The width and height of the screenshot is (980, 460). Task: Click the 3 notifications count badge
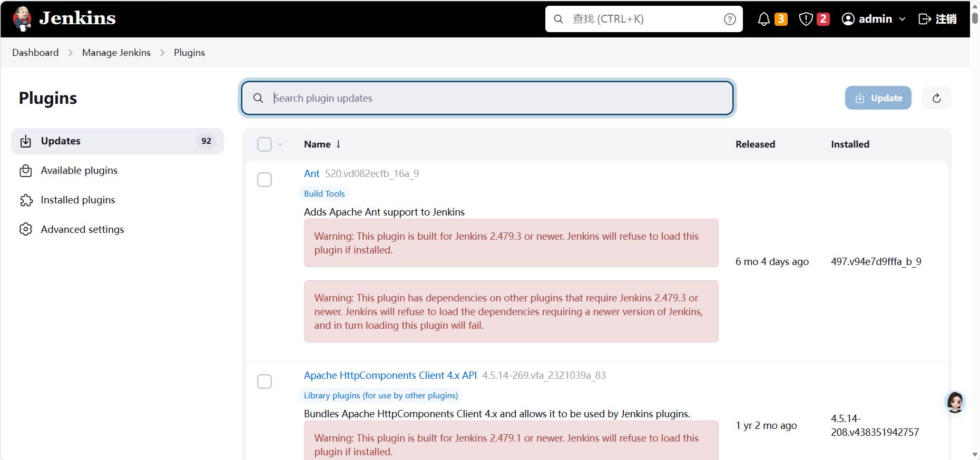point(781,19)
